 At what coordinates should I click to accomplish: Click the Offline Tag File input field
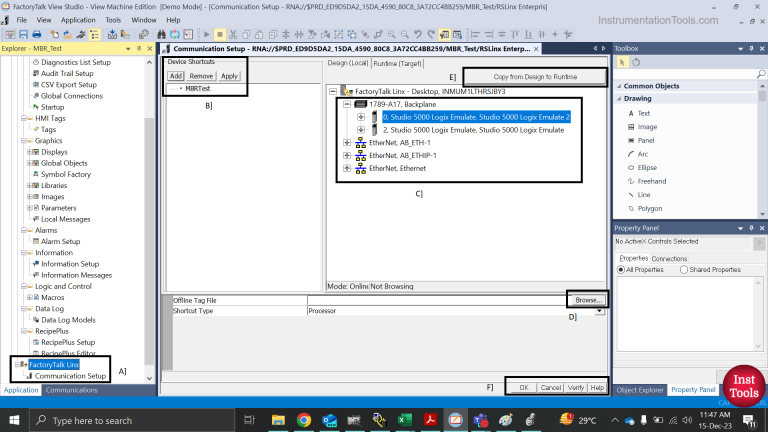[x=437, y=300]
